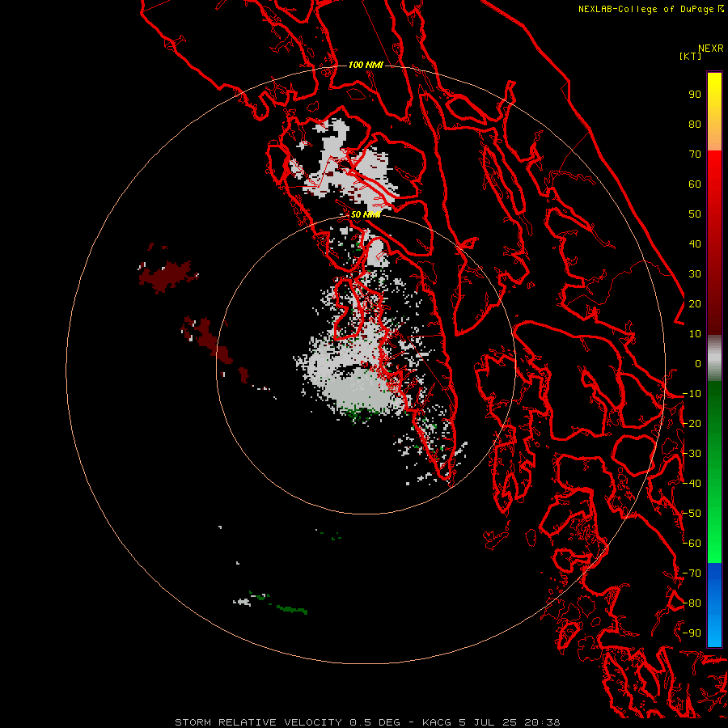728x728 pixels.
Task: Click the -80 value on the velocity scale
Action: click(x=692, y=603)
